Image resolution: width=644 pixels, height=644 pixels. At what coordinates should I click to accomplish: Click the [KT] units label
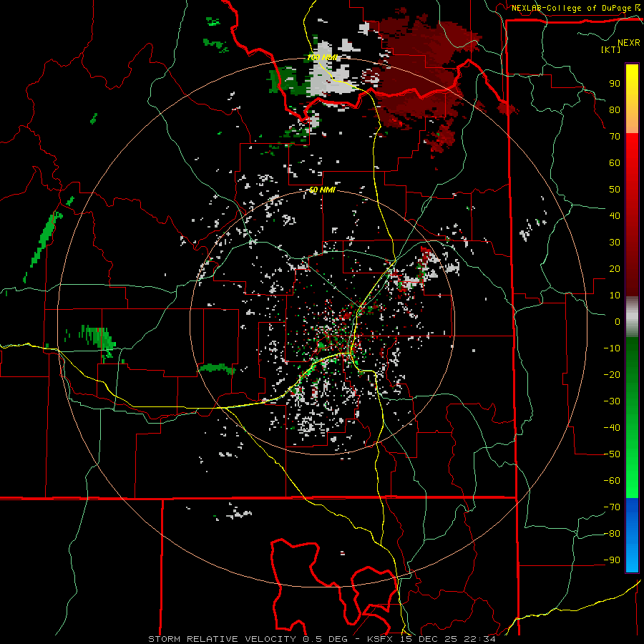pos(610,49)
